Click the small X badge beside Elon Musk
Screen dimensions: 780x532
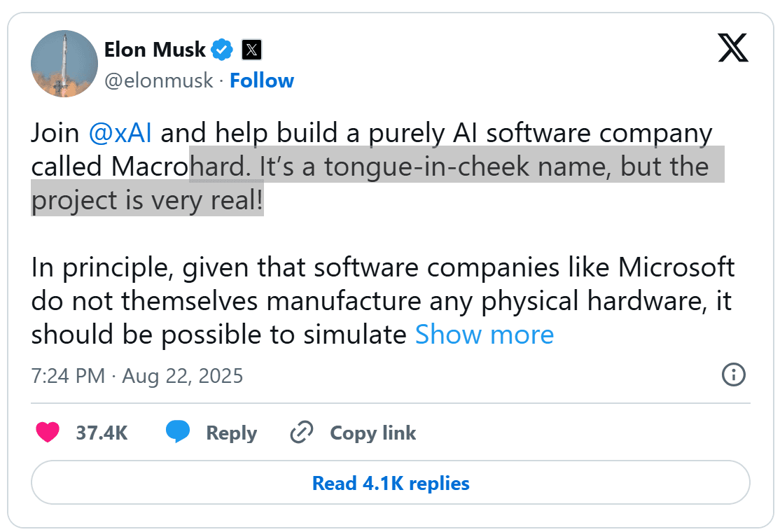(x=251, y=49)
